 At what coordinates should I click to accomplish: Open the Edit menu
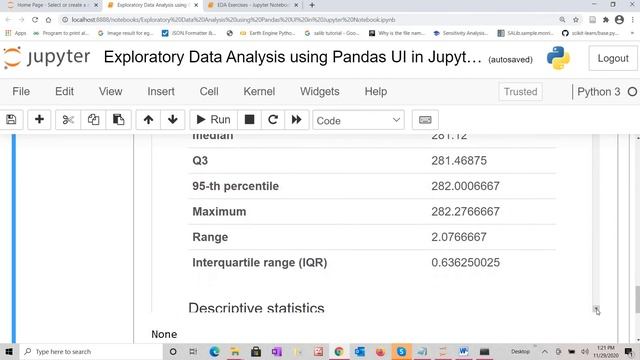point(64,91)
